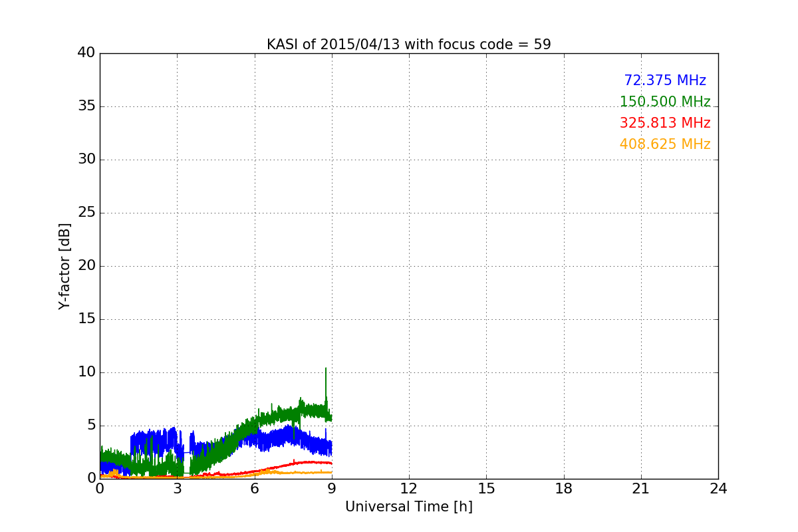798x532 pixels.
Task: Click the green spike peak near 10 dB
Action: click(x=326, y=368)
